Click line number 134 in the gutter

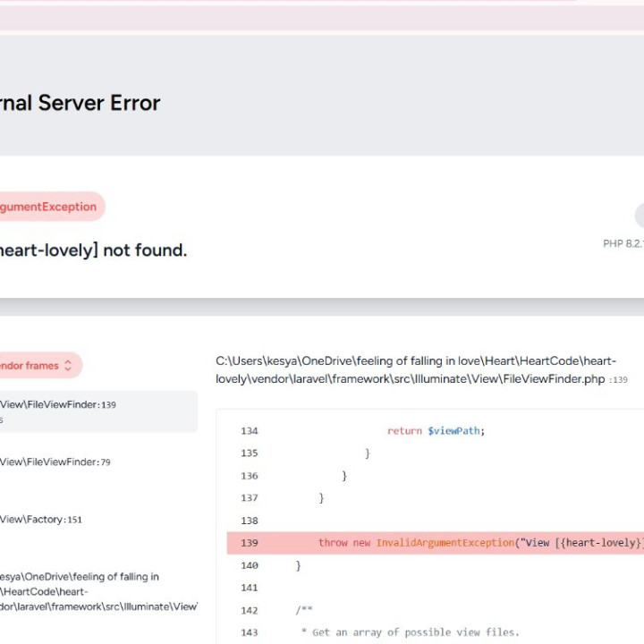[249, 431]
